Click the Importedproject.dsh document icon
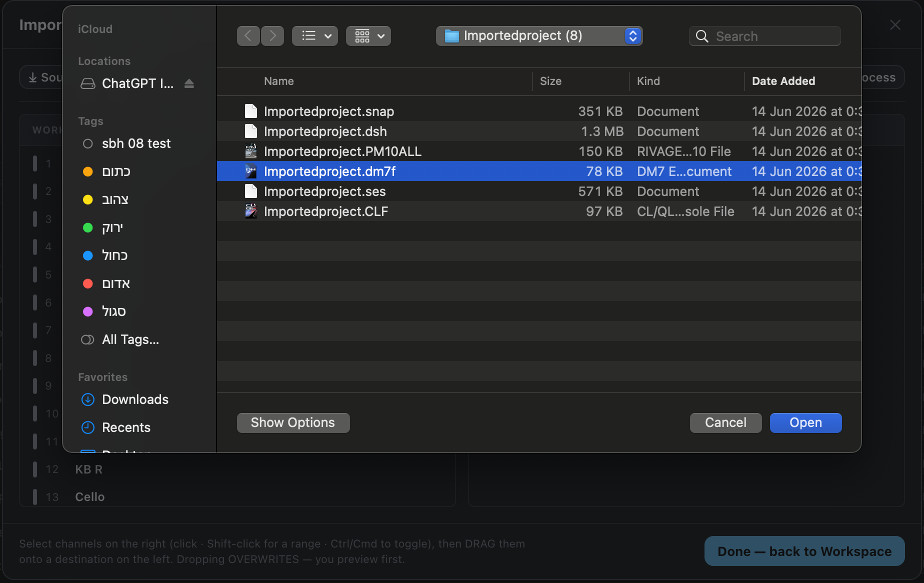924x583 pixels. pos(251,131)
